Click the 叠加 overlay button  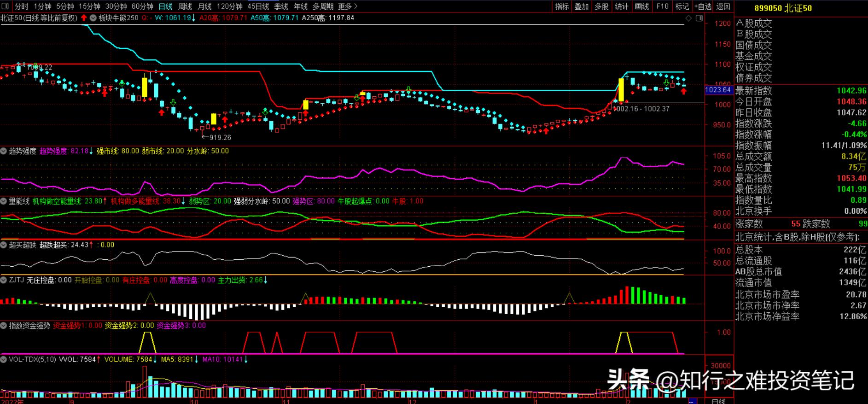coord(582,6)
